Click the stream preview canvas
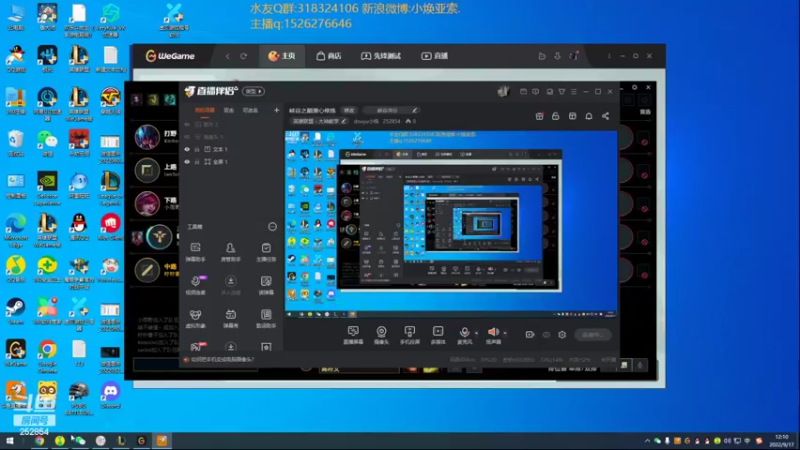Screen dimensions: 800x450 coord(451,224)
